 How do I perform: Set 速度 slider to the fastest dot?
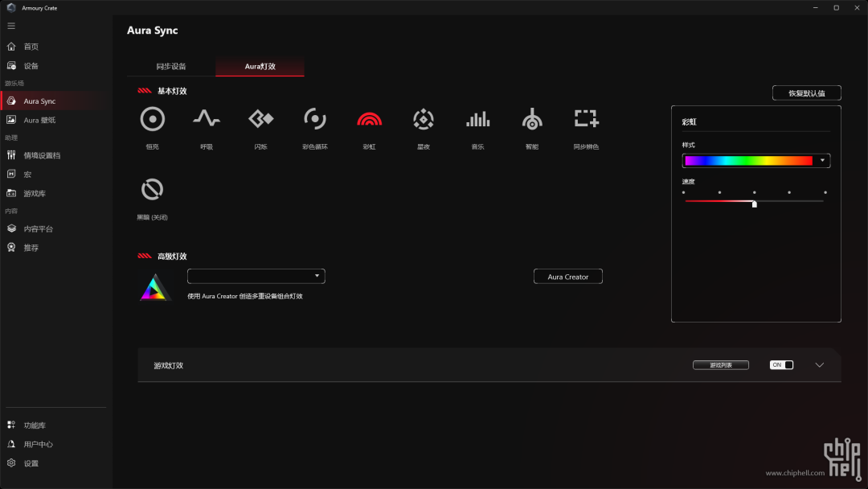(825, 193)
